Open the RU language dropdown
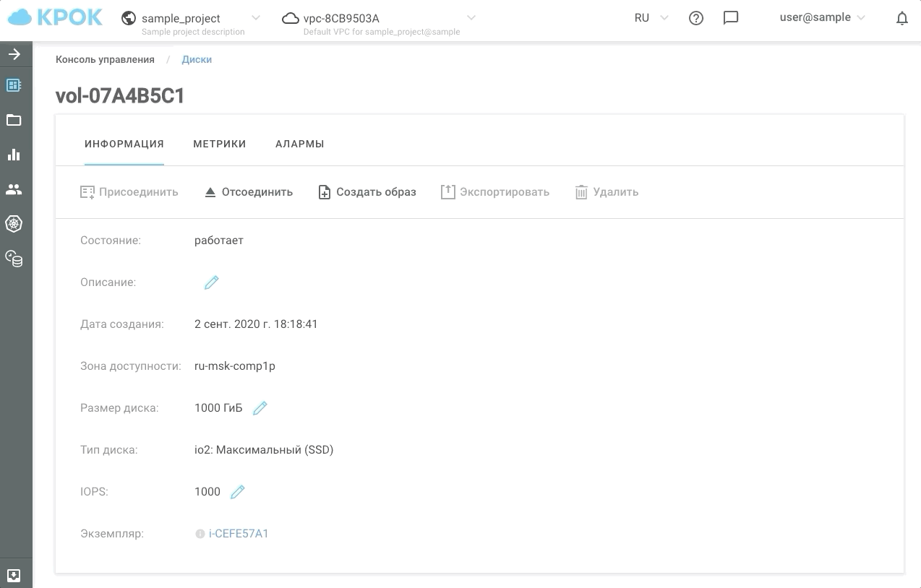This screenshot has width=921, height=588. pos(651,19)
